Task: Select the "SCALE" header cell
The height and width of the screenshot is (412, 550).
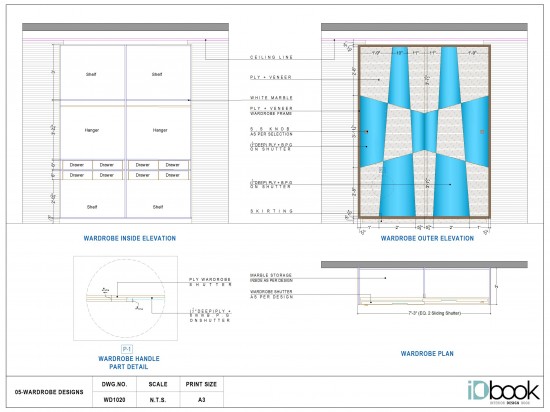Action: (158, 384)
